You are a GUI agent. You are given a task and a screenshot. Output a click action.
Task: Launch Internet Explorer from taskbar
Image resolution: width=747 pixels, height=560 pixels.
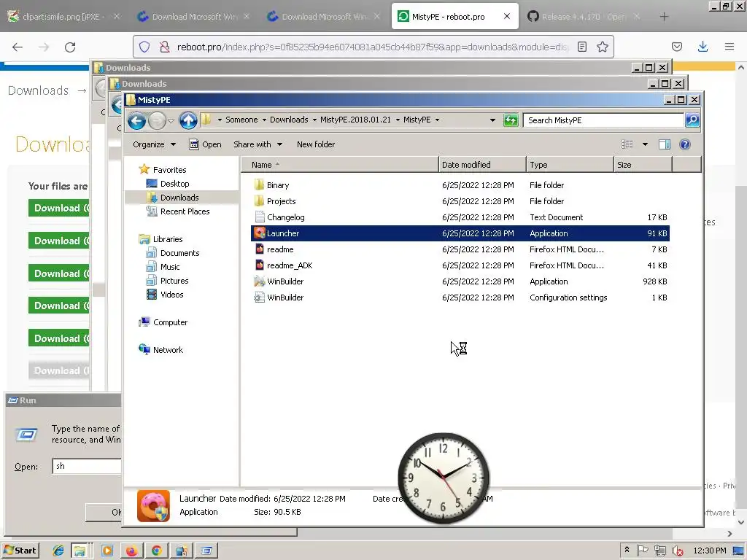[58, 551]
